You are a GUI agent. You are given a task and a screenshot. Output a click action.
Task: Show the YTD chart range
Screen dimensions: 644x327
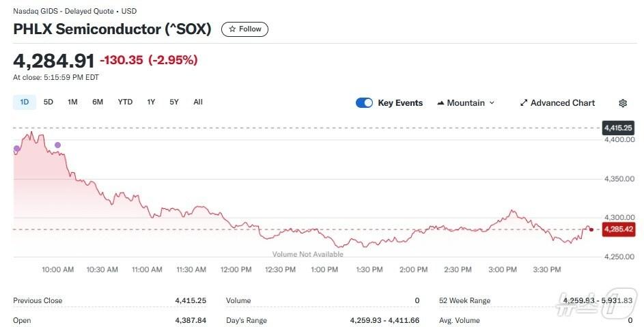125,102
